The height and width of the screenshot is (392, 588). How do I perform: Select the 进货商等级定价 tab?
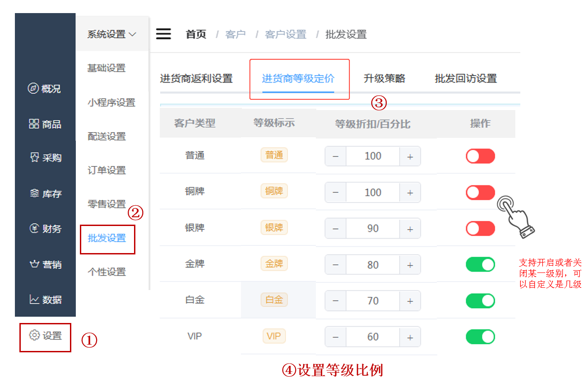coord(298,78)
